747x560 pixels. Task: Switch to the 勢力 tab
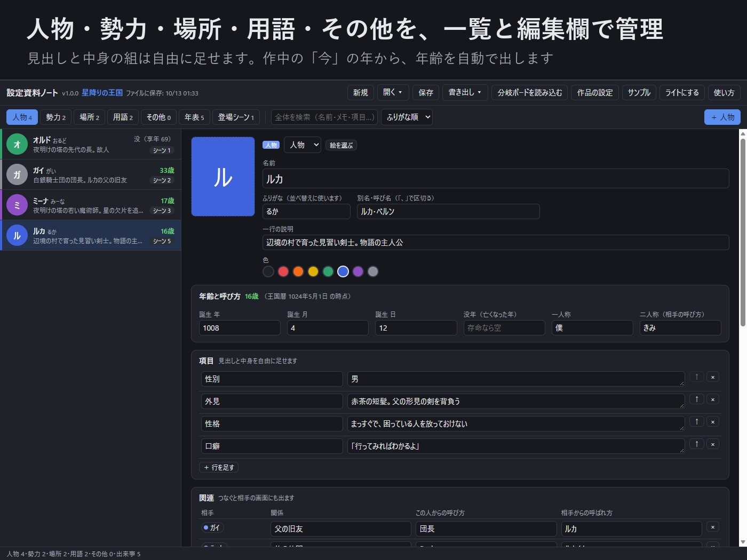click(56, 117)
